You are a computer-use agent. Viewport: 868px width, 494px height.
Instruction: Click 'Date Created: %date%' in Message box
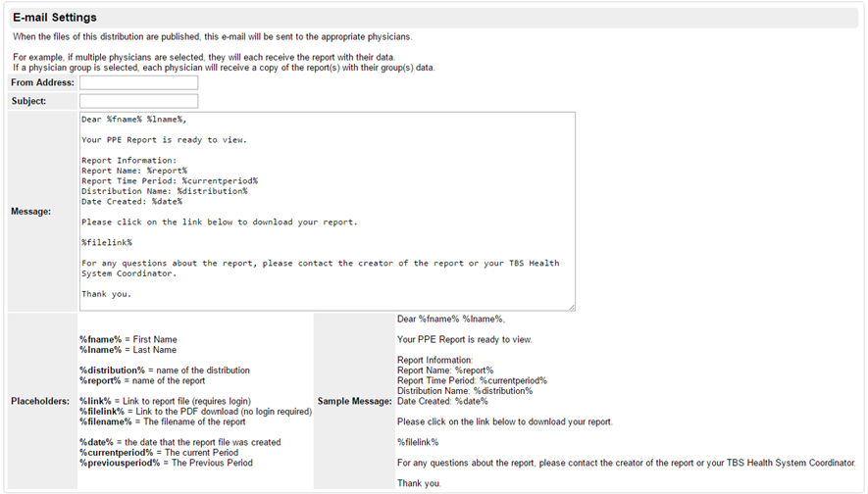pyautogui.click(x=131, y=201)
